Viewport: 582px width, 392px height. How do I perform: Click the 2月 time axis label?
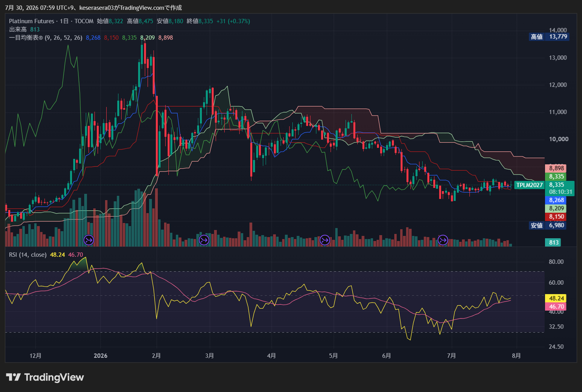[156, 356]
